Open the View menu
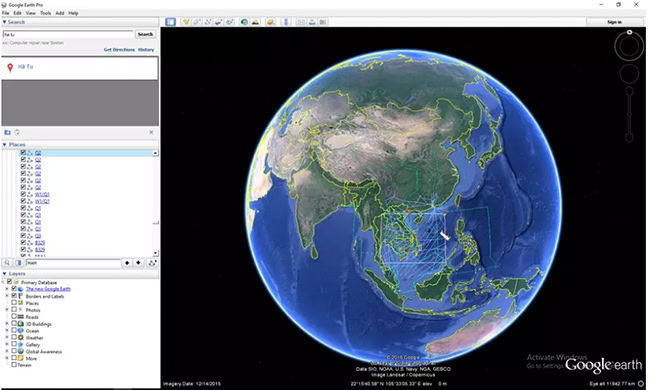 pos(31,13)
